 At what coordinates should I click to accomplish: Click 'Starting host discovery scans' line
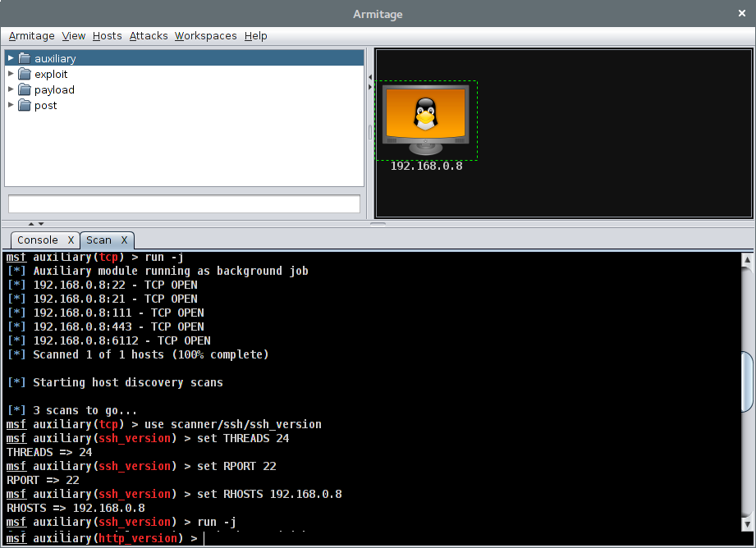[x=115, y=382]
